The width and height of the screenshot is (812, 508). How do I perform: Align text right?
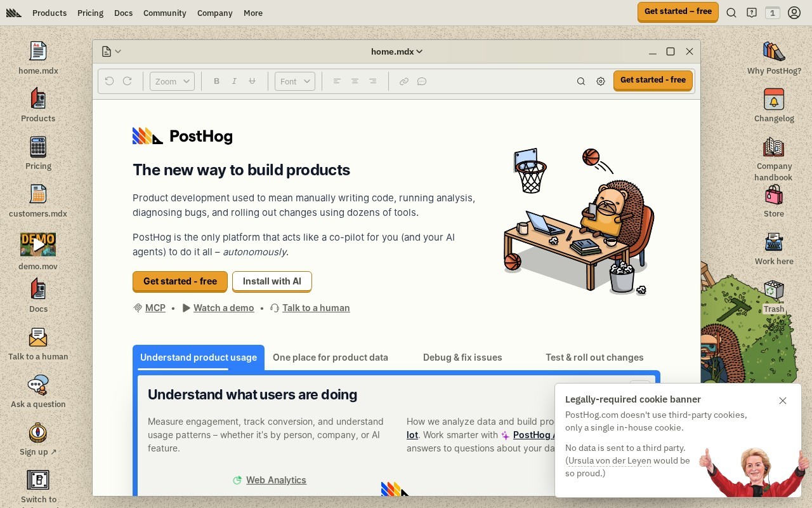coord(372,81)
